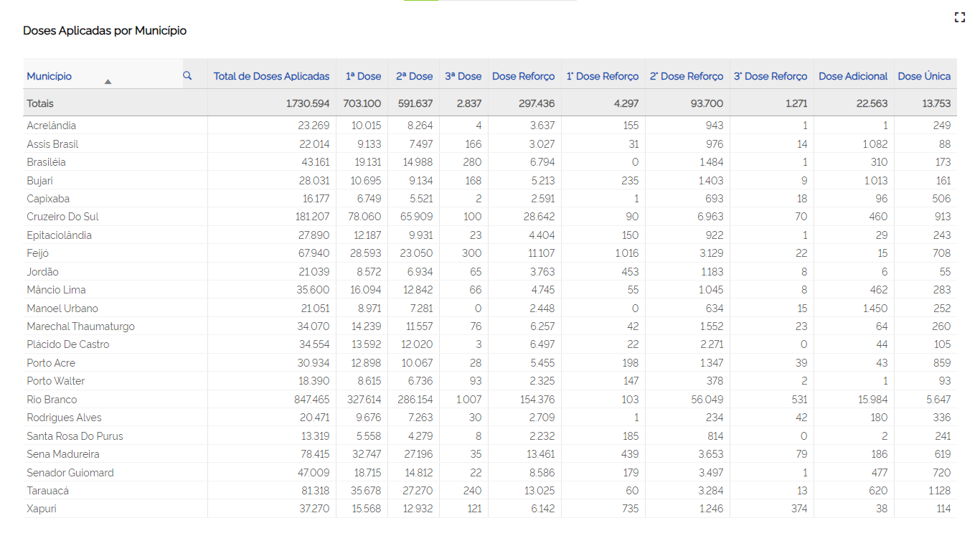Click the 2ª Dose column header
Screen dimensions: 980x541
(x=414, y=76)
